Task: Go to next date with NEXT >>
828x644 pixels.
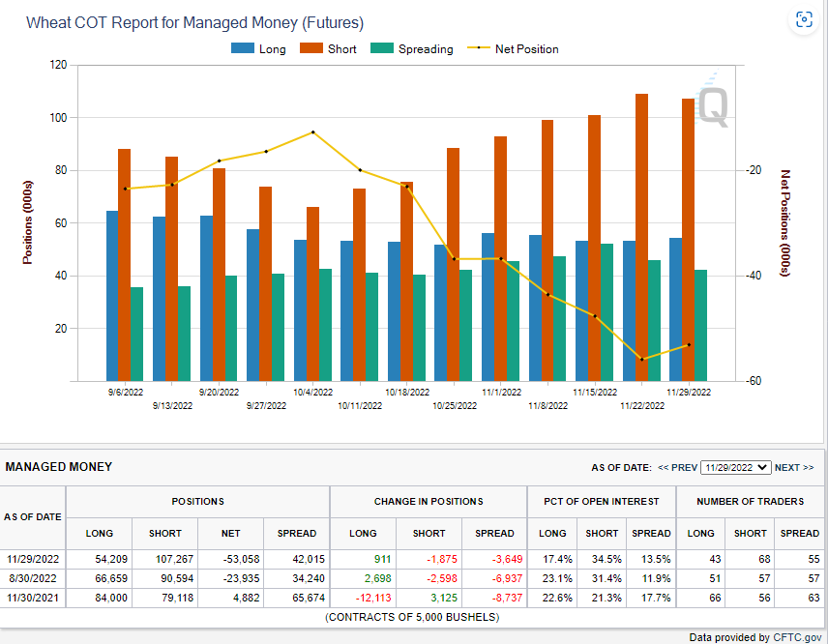Action: [794, 468]
